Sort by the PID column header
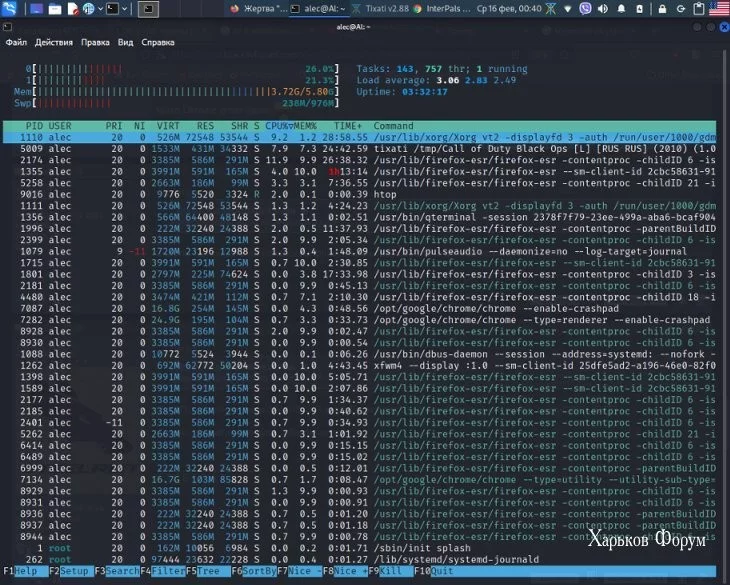The image size is (730, 585). [x=34, y=126]
